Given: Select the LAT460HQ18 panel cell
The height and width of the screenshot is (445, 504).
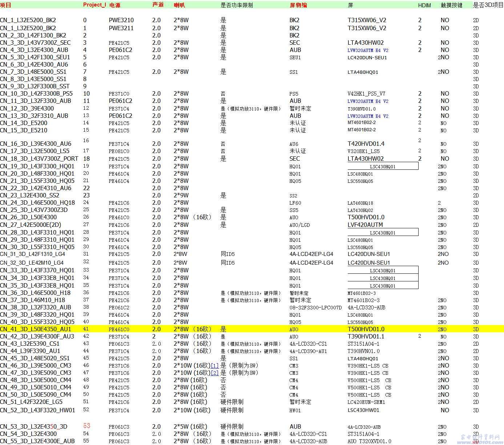Looking at the screenshot, I should pyautogui.click(x=360, y=203).
